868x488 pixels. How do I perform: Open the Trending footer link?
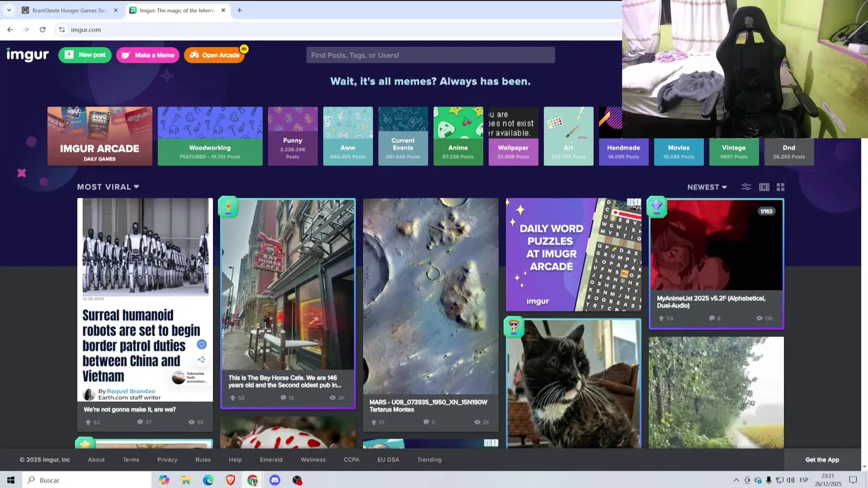click(429, 460)
